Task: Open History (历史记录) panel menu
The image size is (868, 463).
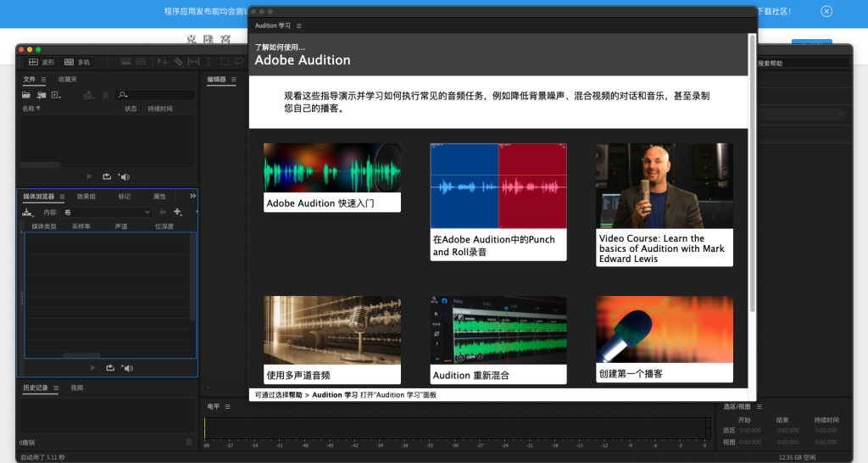Action: click(56, 388)
